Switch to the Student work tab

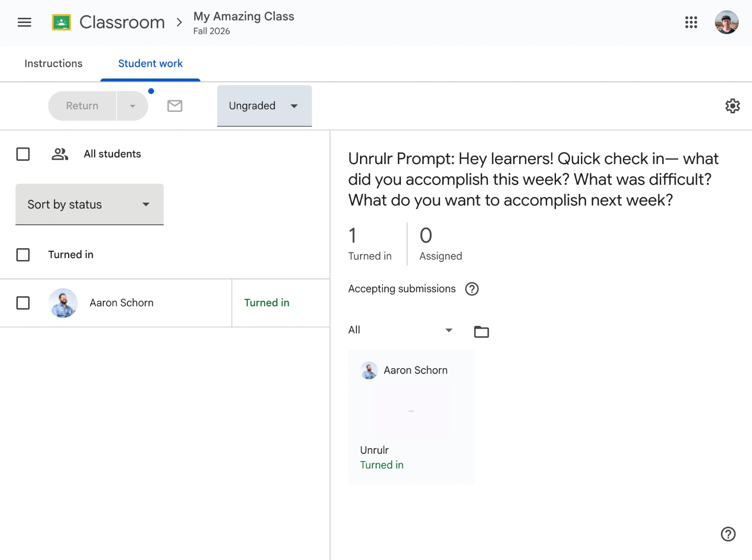150,63
